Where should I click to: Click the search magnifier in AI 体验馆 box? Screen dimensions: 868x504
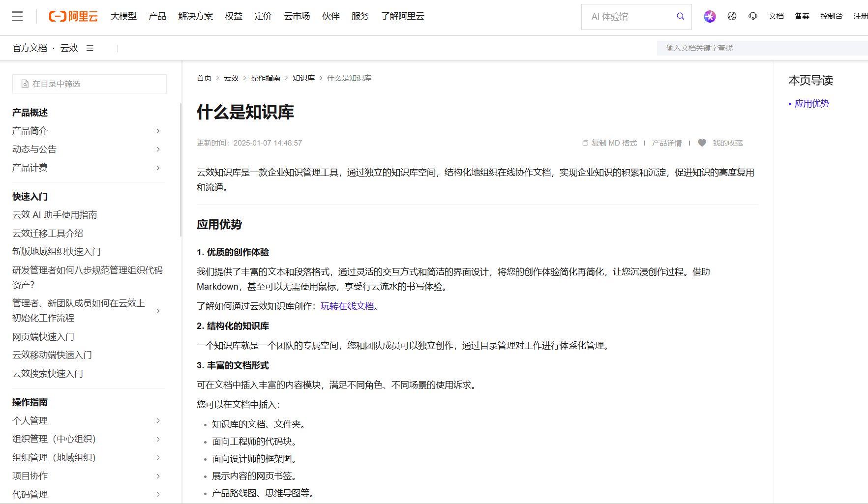(680, 16)
